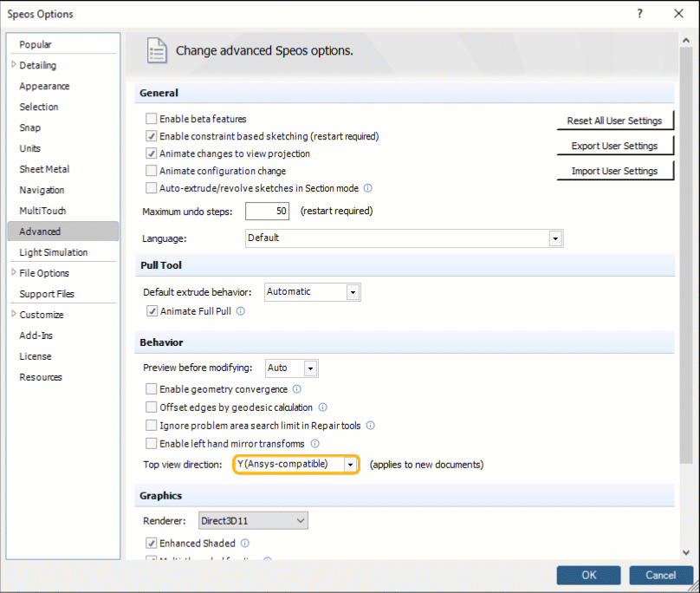Click the document icon in the options header

[x=157, y=50]
